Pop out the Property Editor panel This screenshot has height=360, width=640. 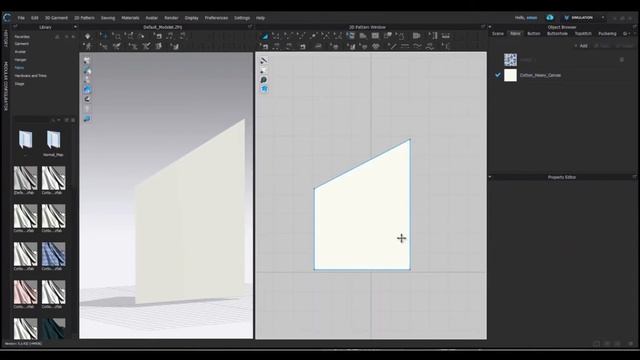click(x=635, y=177)
